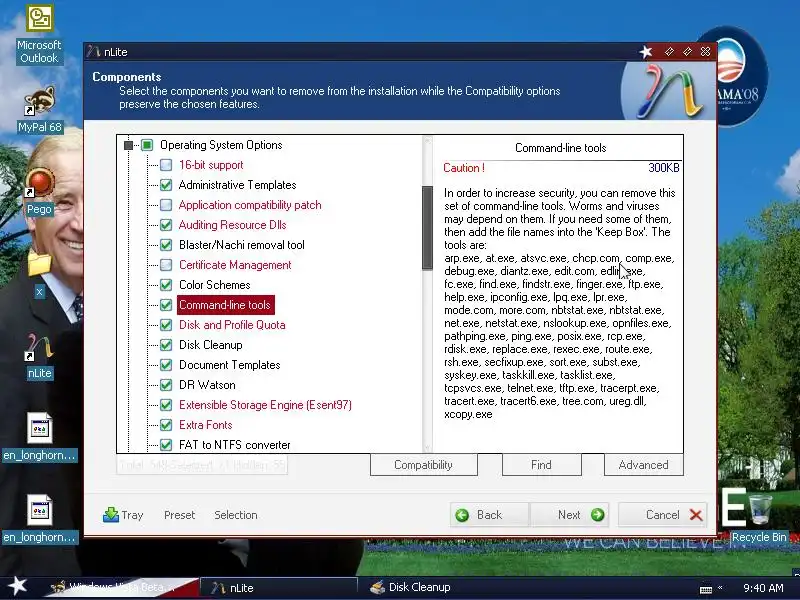Click the Caution ! warning text

[x=464, y=168]
